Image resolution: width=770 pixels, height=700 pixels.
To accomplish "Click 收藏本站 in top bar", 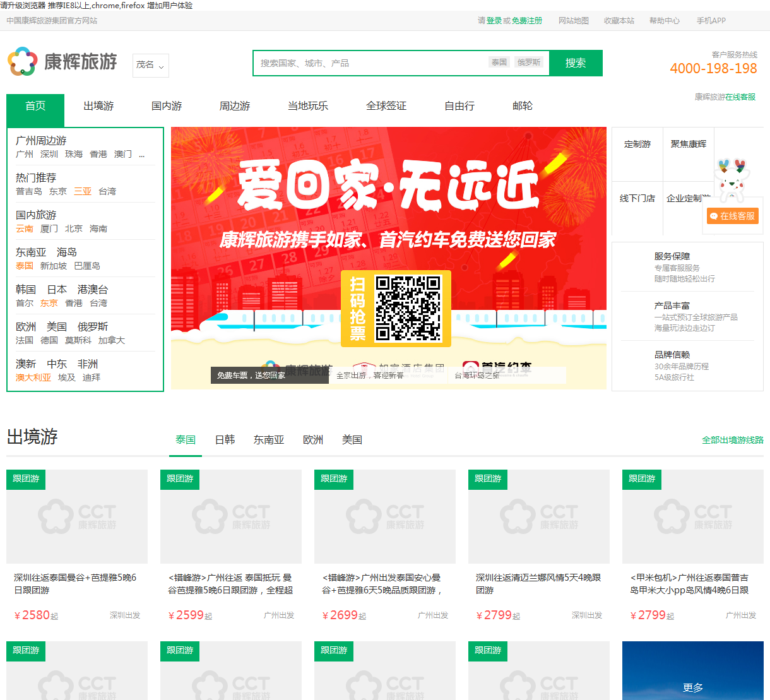I will (x=619, y=21).
